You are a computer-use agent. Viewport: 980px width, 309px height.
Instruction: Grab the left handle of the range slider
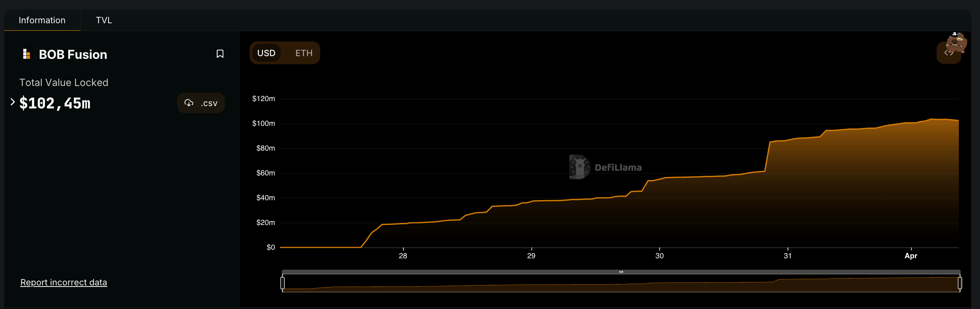[283, 283]
